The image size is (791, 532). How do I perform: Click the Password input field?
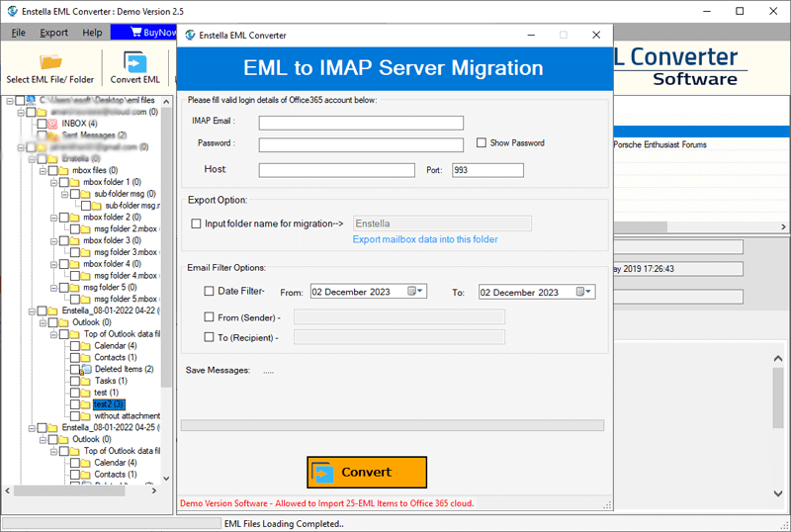coord(361,144)
